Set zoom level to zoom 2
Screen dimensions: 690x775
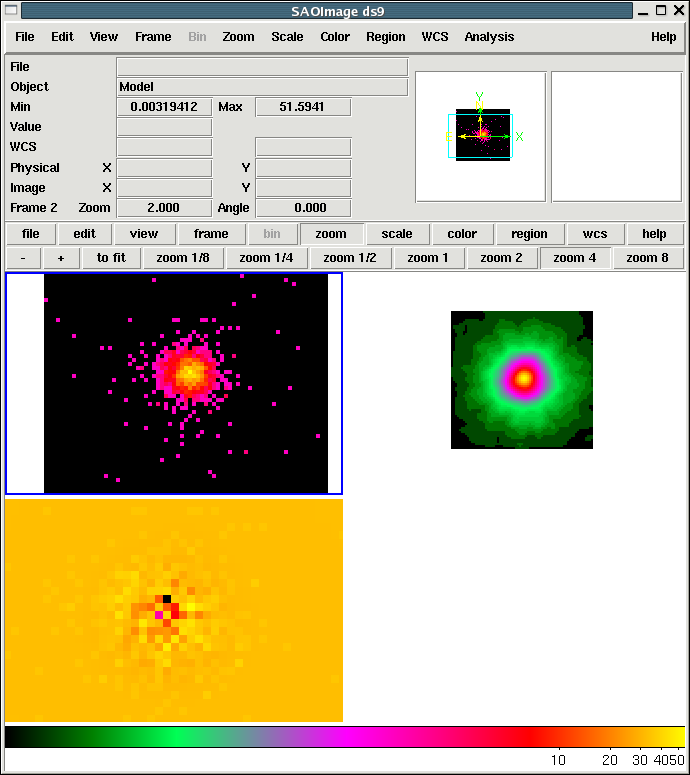point(501,258)
